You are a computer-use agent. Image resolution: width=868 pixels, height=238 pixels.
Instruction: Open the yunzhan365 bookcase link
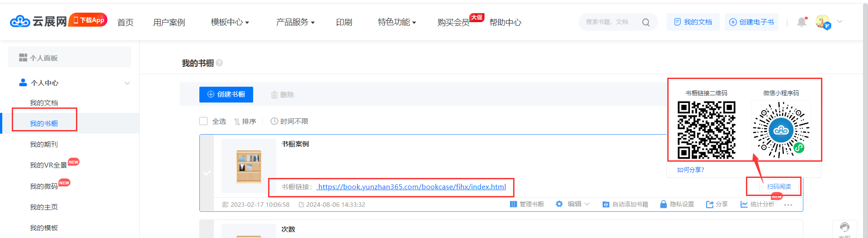pos(411,187)
